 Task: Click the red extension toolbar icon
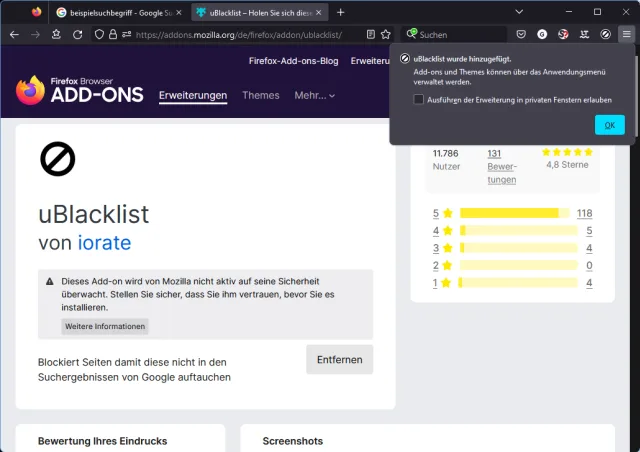563,35
